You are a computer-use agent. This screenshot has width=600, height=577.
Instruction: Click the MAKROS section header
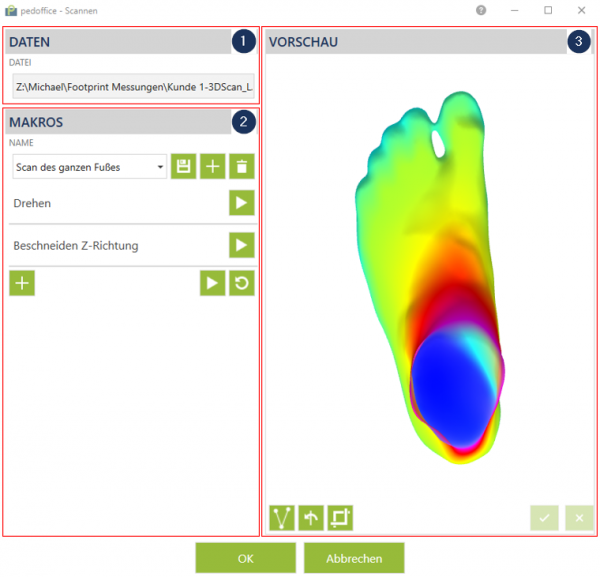click(118, 122)
